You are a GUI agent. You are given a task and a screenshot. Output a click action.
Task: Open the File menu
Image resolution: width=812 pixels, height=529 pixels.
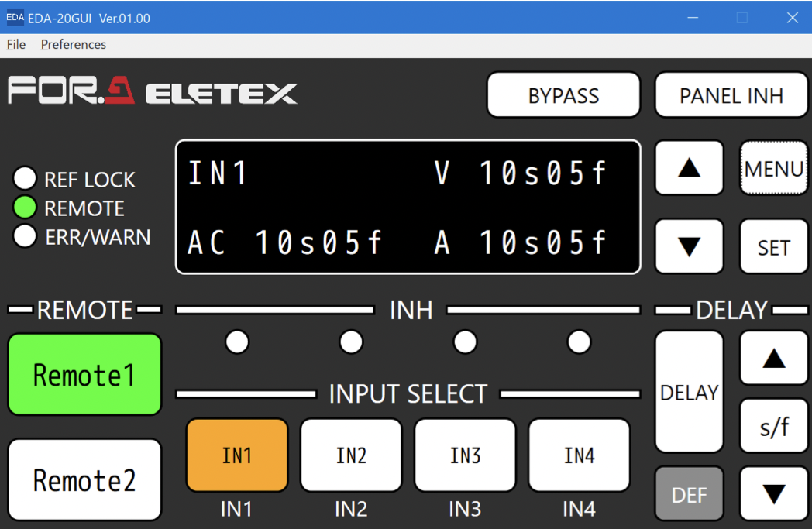pos(16,44)
